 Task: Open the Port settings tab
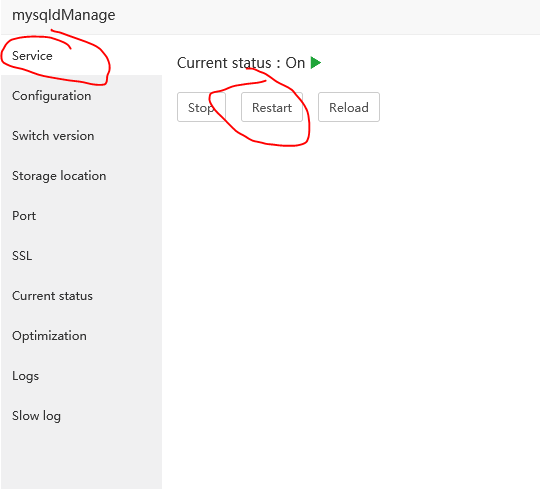point(81,216)
